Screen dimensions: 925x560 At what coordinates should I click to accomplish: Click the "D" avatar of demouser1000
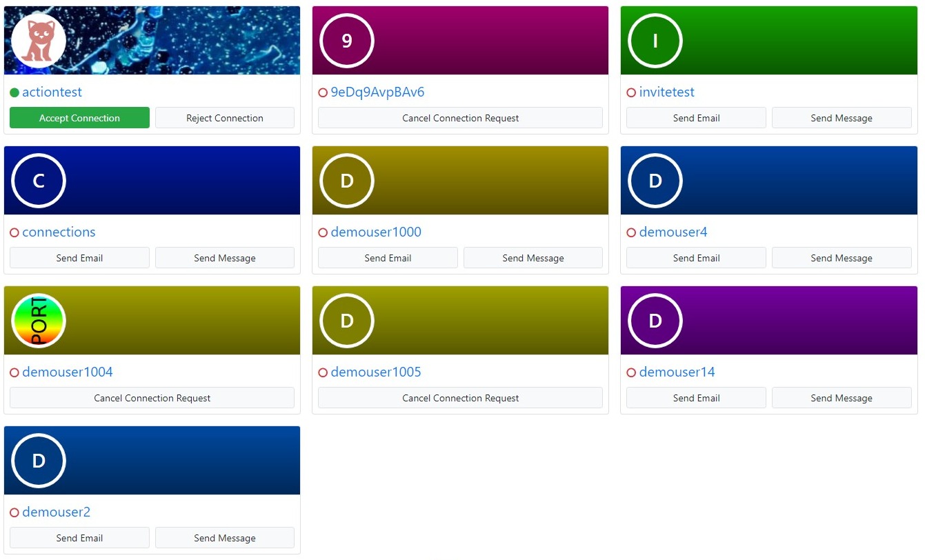pyautogui.click(x=347, y=181)
